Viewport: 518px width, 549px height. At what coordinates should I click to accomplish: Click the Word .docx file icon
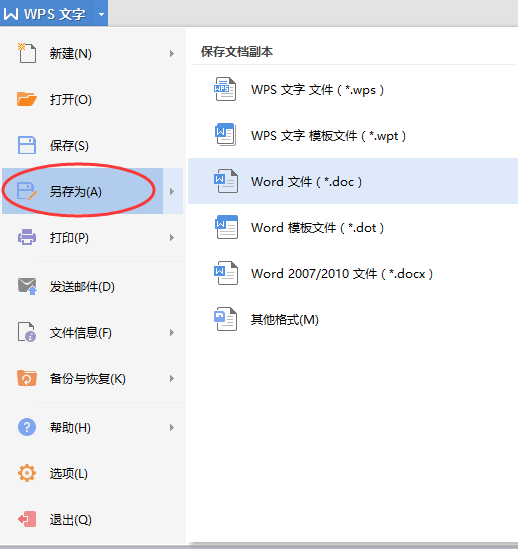226,273
